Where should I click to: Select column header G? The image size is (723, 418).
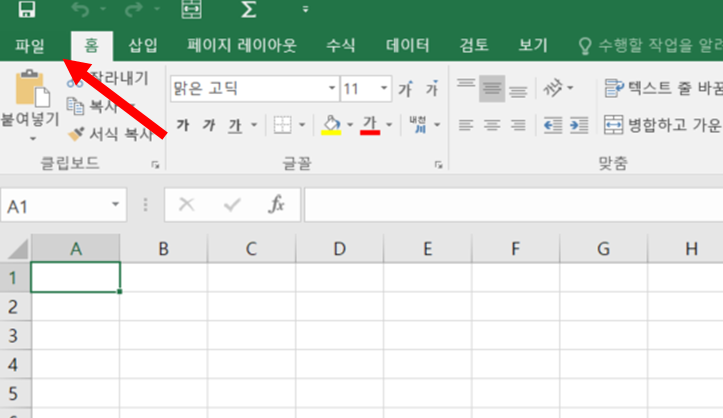click(603, 249)
